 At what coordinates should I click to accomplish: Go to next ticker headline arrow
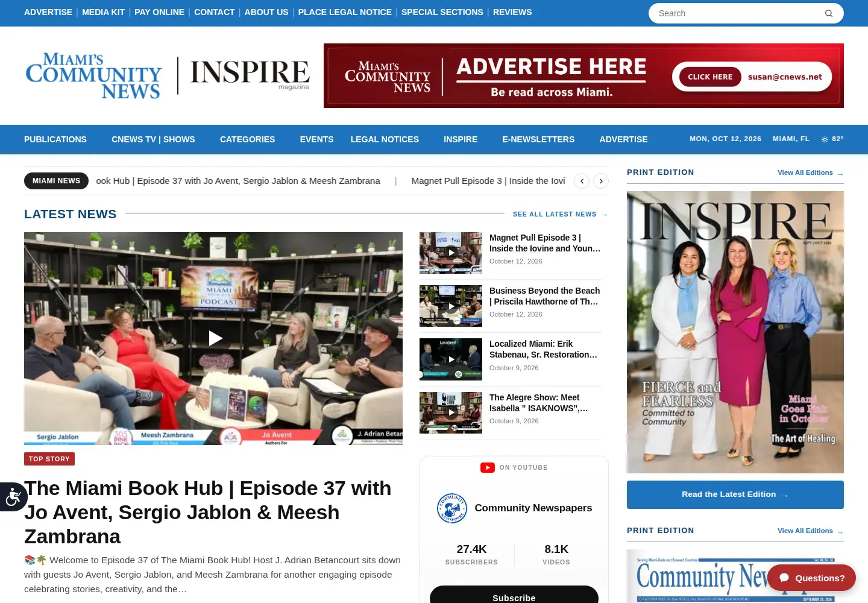[601, 181]
